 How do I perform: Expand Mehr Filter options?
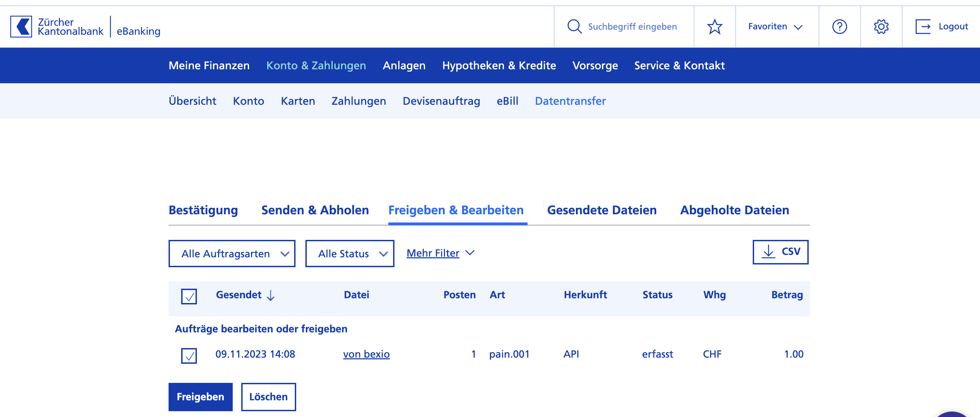(x=440, y=253)
